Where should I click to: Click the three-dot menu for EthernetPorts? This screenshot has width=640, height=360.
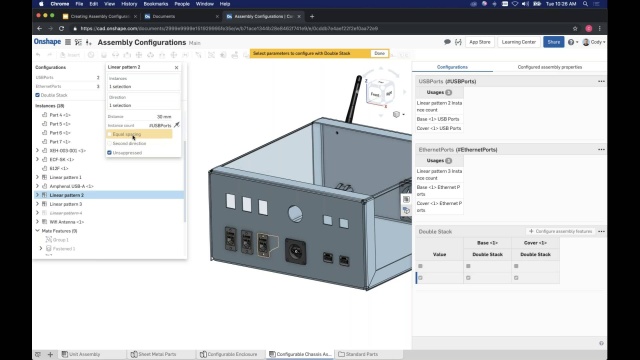click(601, 149)
